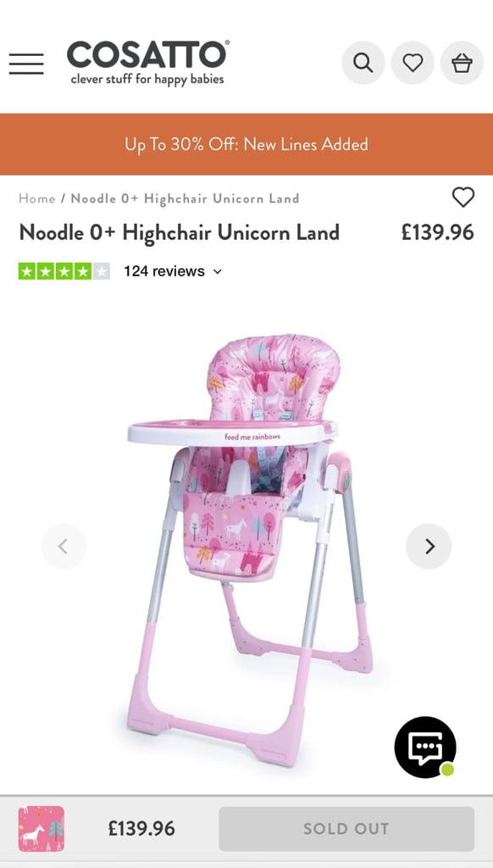Image resolution: width=493 pixels, height=868 pixels.
Task: Open the hamburger navigation menu
Action: 26,64
